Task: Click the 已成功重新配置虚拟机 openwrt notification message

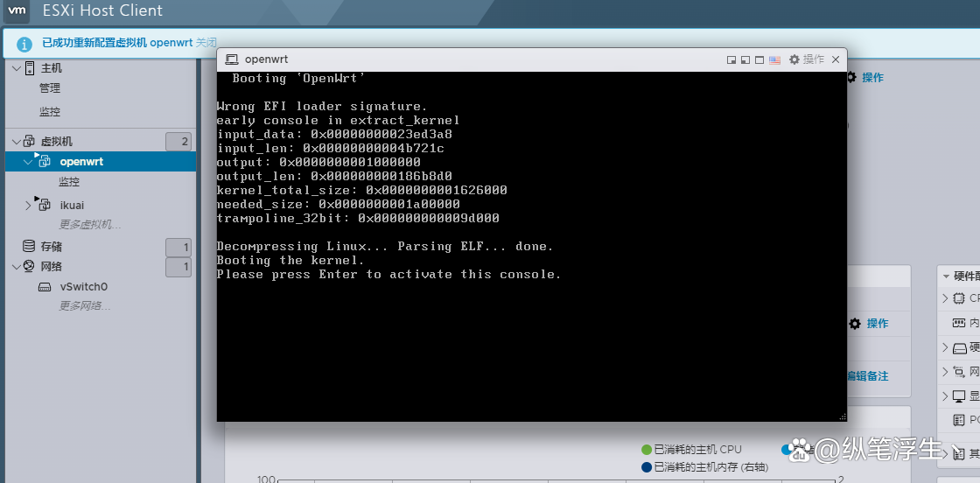Action: (117, 43)
